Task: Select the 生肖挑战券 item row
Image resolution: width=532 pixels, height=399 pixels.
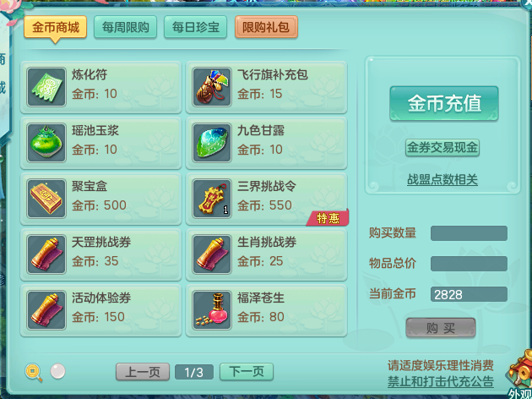Action: [x=266, y=254]
